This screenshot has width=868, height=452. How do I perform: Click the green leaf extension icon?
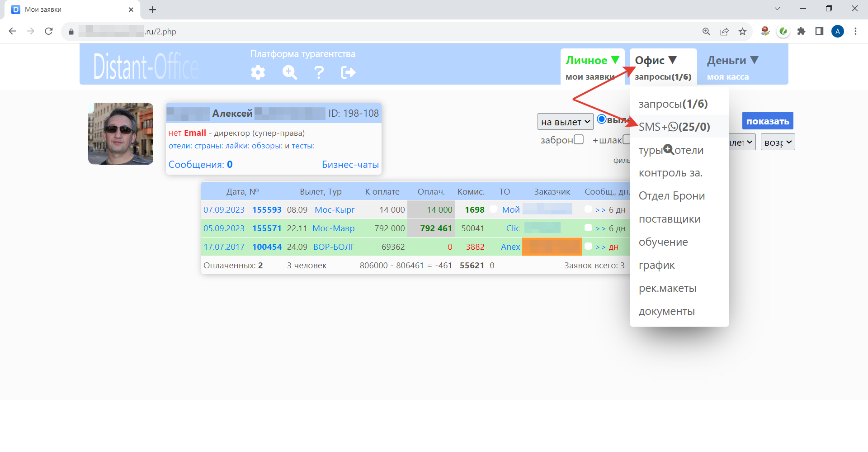pyautogui.click(x=783, y=31)
